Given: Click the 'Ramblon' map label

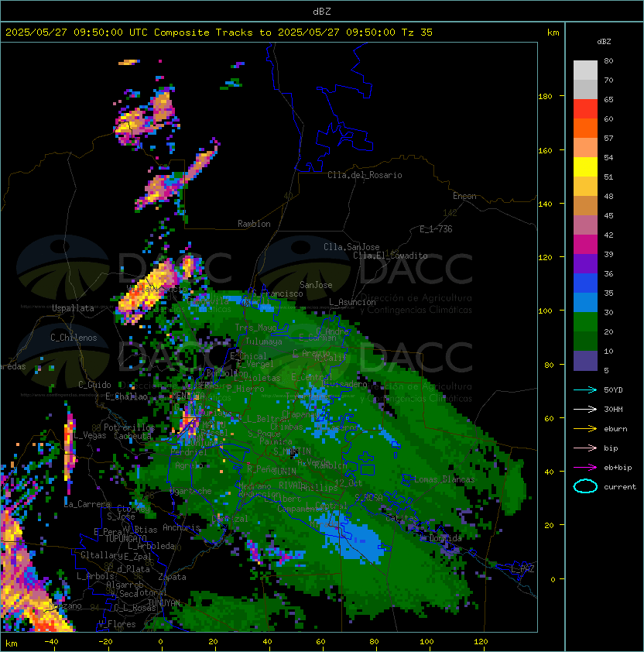Looking at the screenshot, I should tap(254, 224).
